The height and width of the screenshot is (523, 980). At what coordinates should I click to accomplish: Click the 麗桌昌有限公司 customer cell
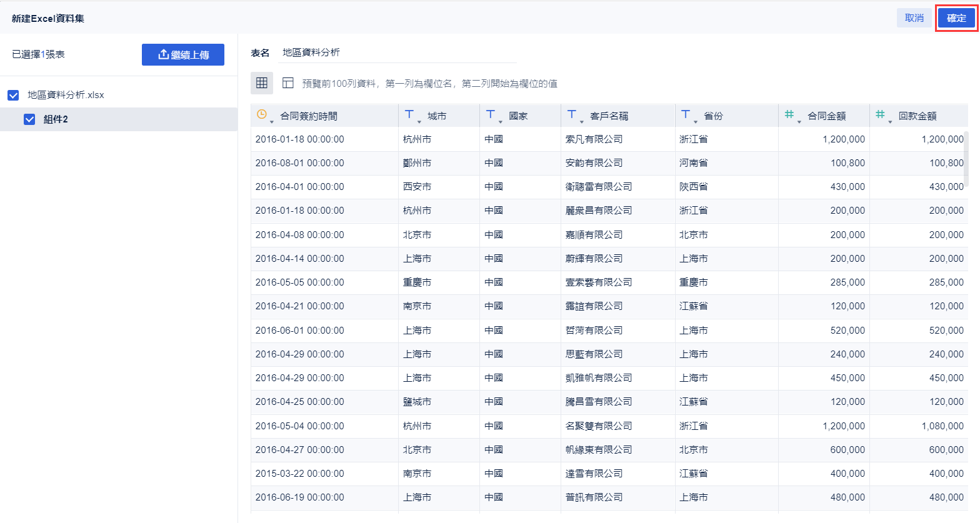coord(618,211)
